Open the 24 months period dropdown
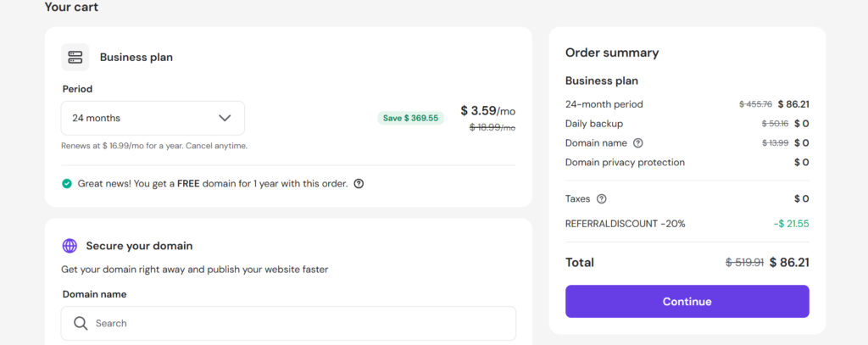This screenshot has width=868, height=345. click(x=153, y=118)
